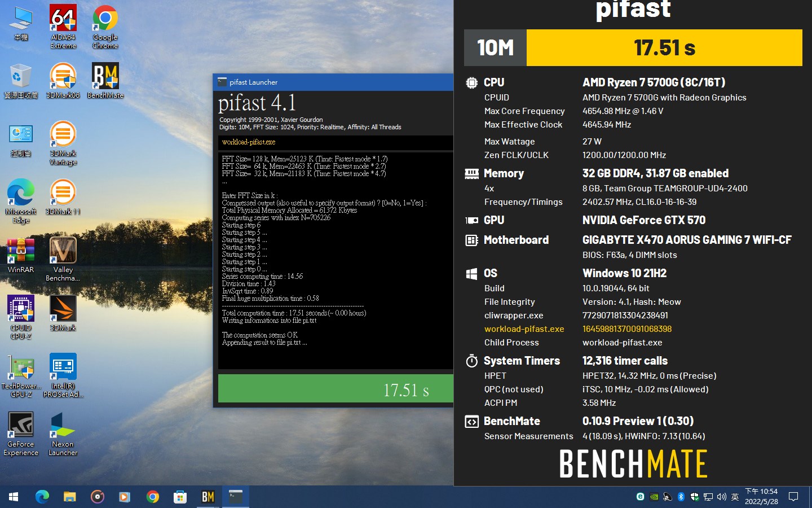
Task: Open the 3DMark06 desktop shortcut
Action: point(63,81)
